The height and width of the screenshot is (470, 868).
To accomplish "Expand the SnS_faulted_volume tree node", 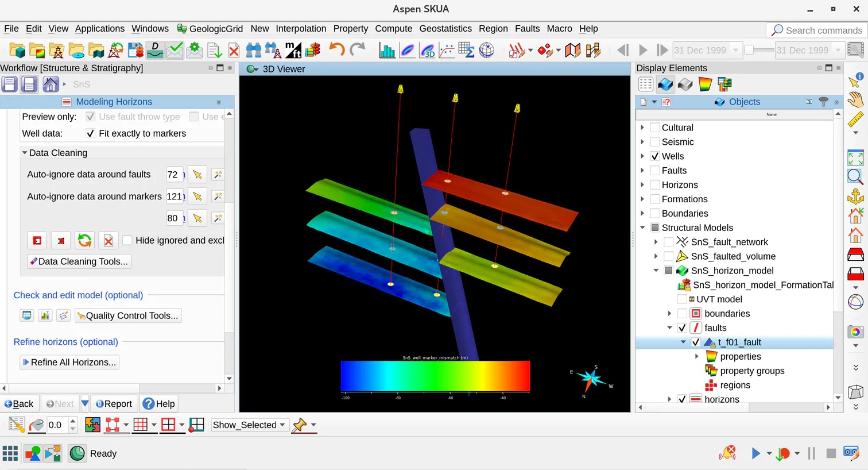I will tap(656, 256).
